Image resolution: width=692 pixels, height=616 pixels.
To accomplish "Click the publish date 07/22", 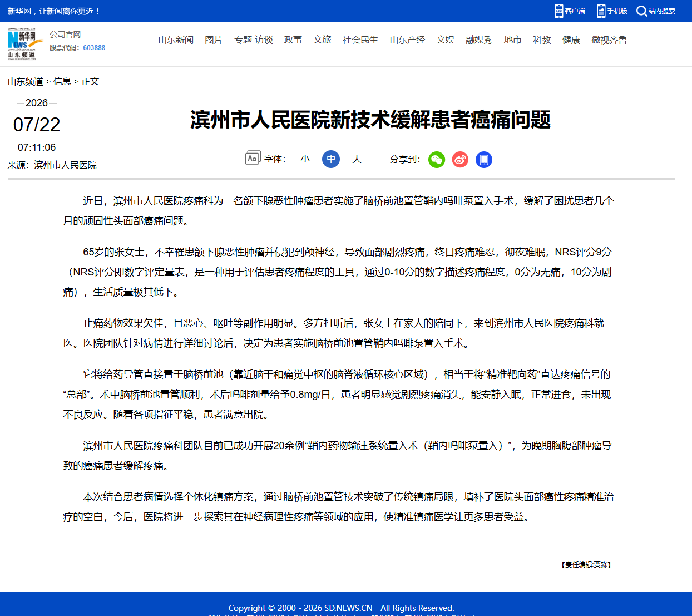I will pos(37,125).
